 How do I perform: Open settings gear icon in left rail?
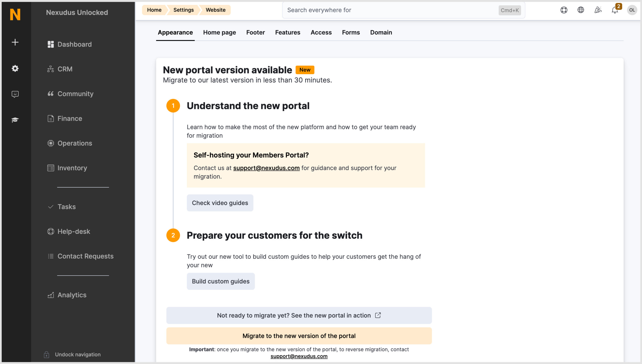tap(15, 68)
